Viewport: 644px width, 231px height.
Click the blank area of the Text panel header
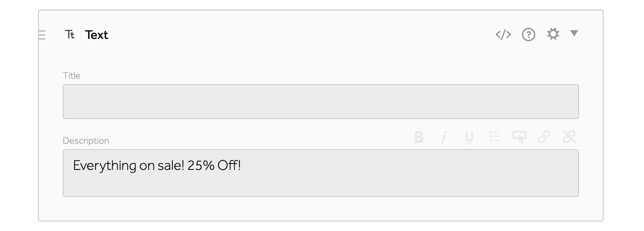297,35
